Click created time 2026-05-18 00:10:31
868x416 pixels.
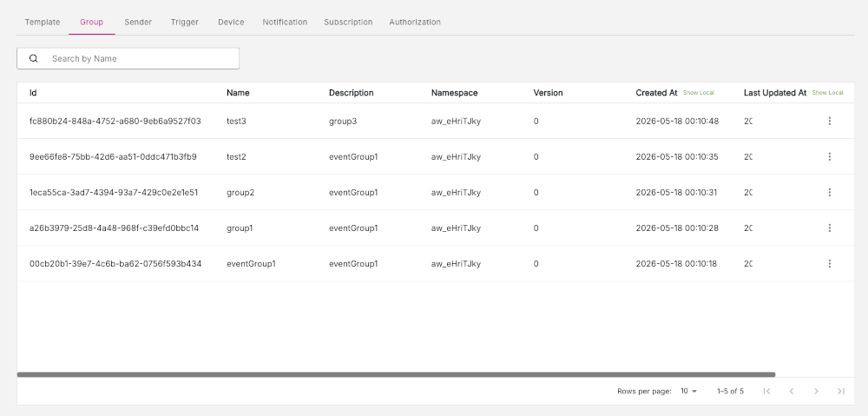(676, 192)
